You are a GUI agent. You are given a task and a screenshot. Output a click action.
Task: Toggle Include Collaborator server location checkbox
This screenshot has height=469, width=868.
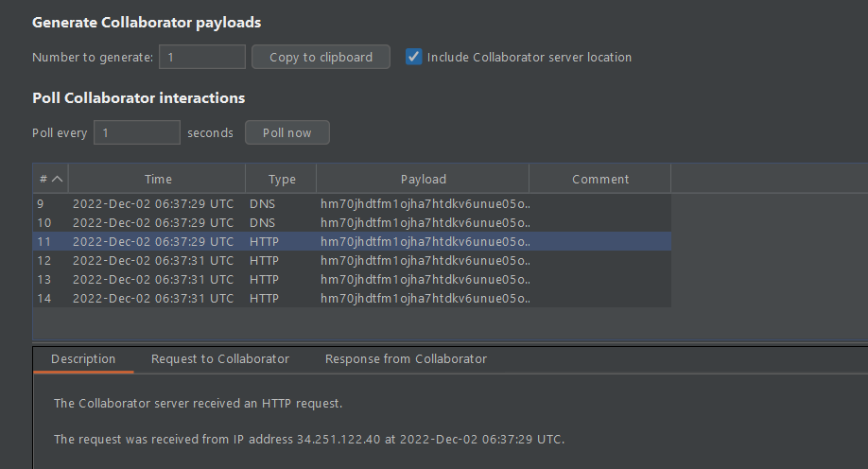tap(414, 57)
